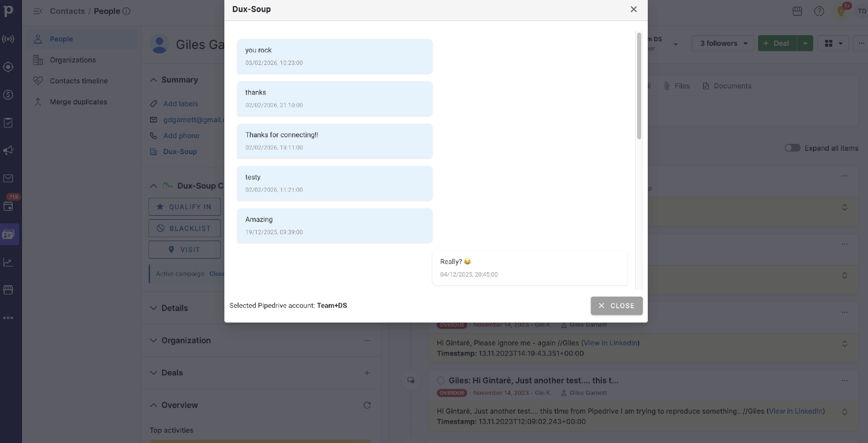
Task: Click the target focus icon in sidebar
Action: (x=8, y=67)
